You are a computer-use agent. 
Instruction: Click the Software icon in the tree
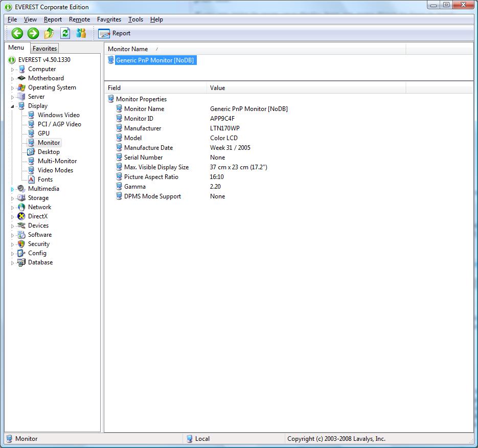coord(21,235)
